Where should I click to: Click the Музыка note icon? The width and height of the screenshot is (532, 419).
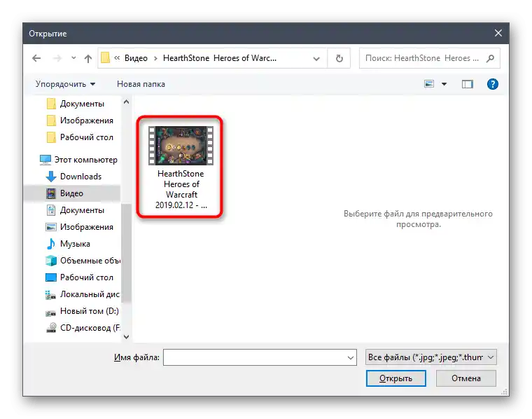(x=51, y=244)
